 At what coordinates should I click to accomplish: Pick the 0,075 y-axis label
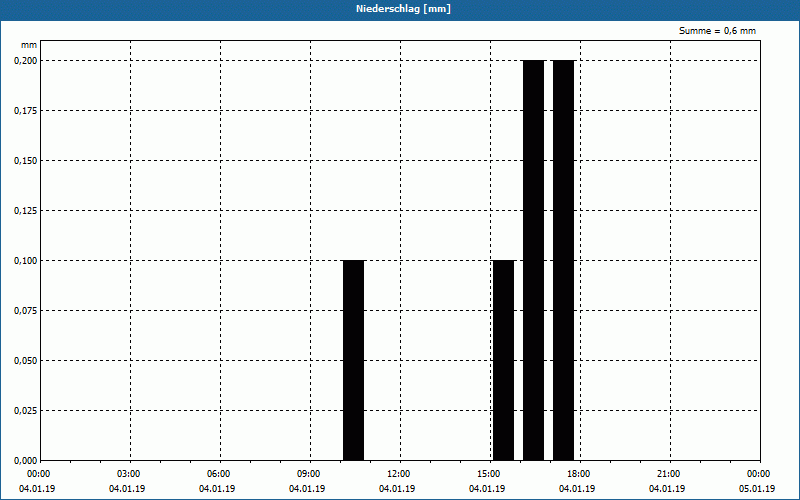(26, 311)
